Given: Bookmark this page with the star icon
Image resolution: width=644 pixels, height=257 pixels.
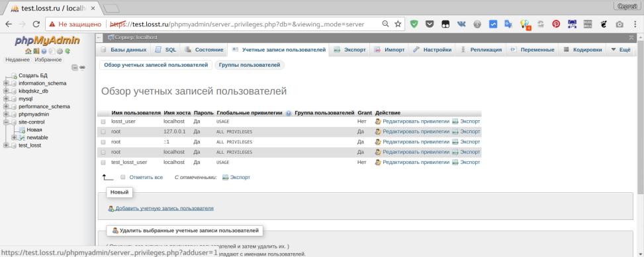Looking at the screenshot, I should 398,24.
